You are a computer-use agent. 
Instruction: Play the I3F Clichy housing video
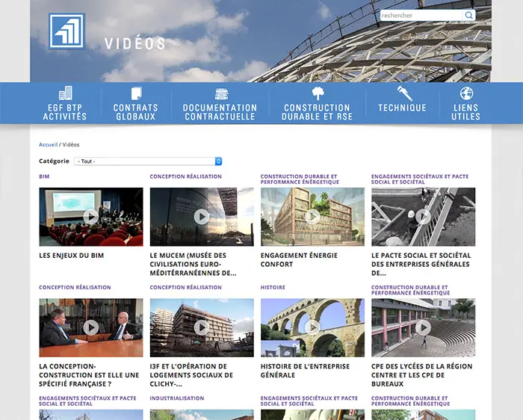point(202,327)
